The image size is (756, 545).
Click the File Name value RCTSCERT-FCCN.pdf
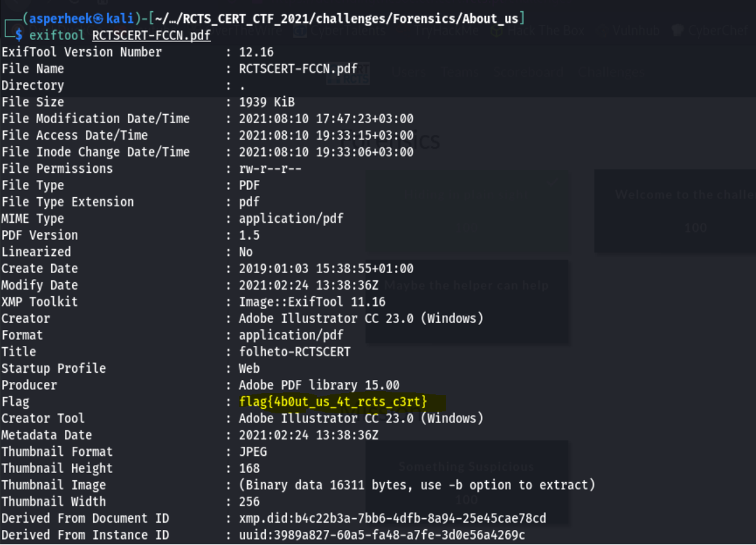click(x=298, y=69)
